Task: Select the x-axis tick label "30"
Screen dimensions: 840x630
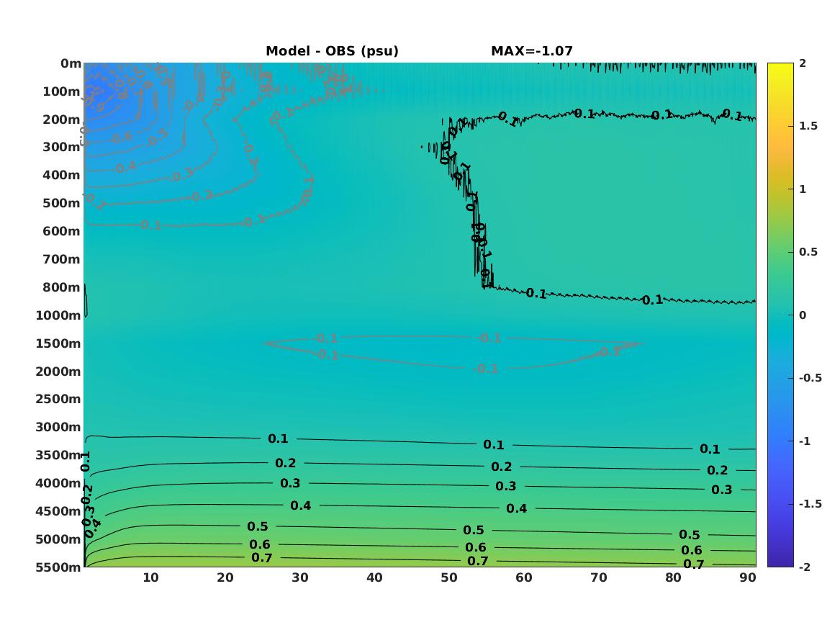Action: point(300,577)
